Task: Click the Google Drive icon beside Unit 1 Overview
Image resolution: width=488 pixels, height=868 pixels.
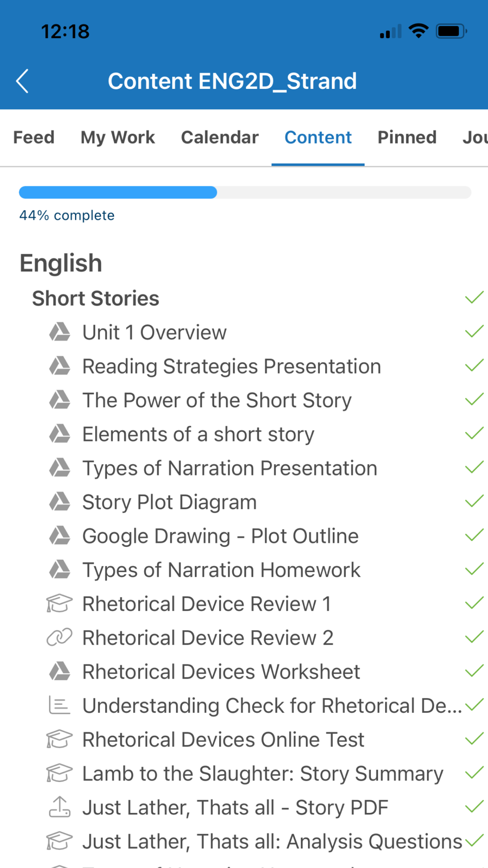Action: click(60, 332)
